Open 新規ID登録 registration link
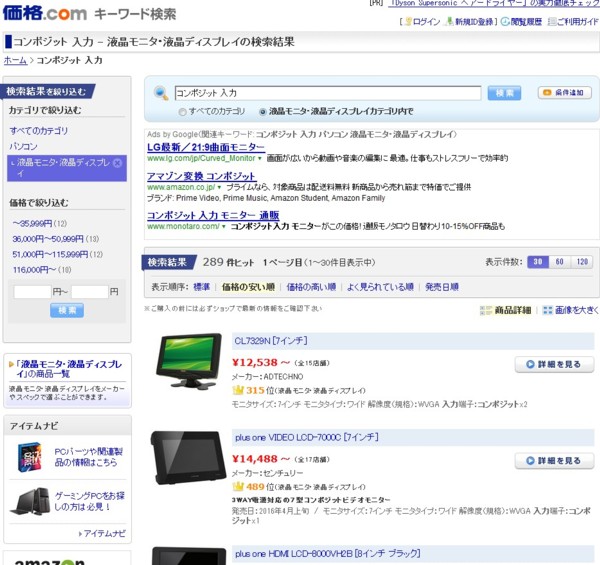Image resolution: width=600 pixels, height=565 pixels. coord(470,22)
